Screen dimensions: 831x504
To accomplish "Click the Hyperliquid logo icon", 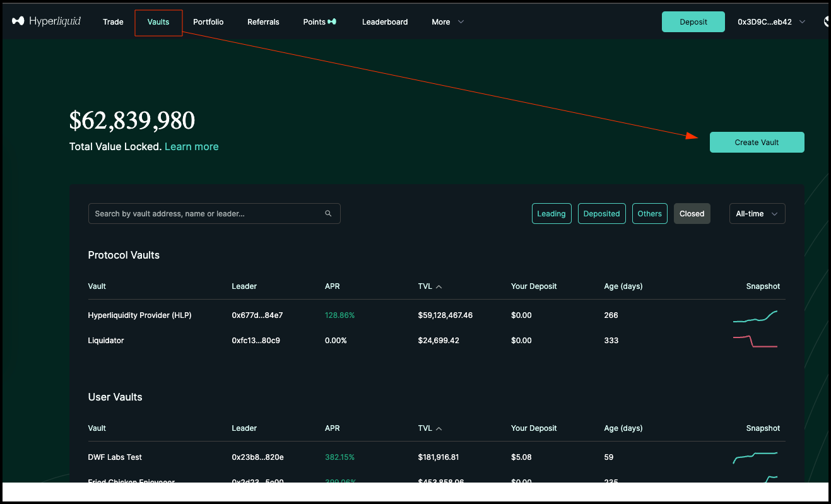I will point(18,21).
